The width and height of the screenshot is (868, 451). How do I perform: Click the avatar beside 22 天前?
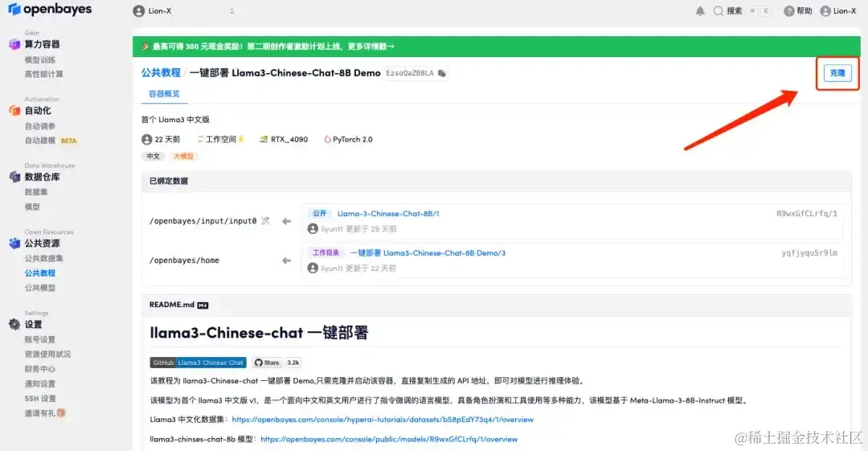(x=147, y=140)
